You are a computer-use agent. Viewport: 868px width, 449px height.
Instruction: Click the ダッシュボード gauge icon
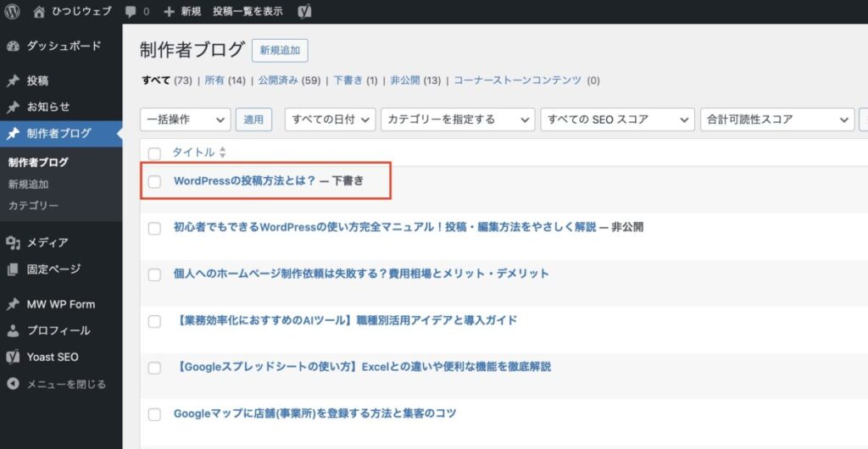pyautogui.click(x=14, y=46)
